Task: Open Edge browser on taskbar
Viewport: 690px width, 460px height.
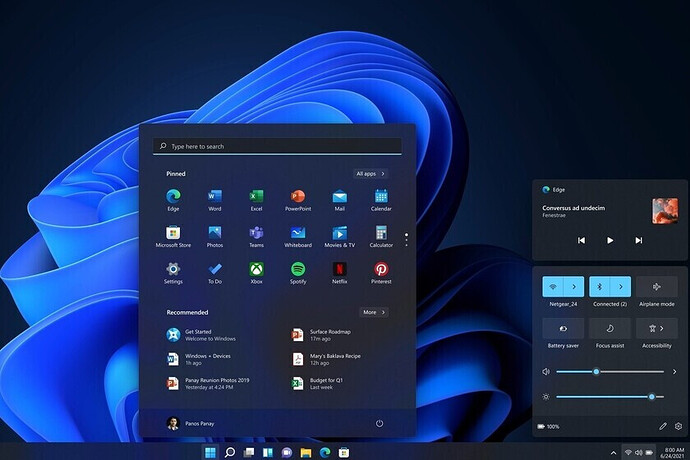Action: tap(325, 452)
